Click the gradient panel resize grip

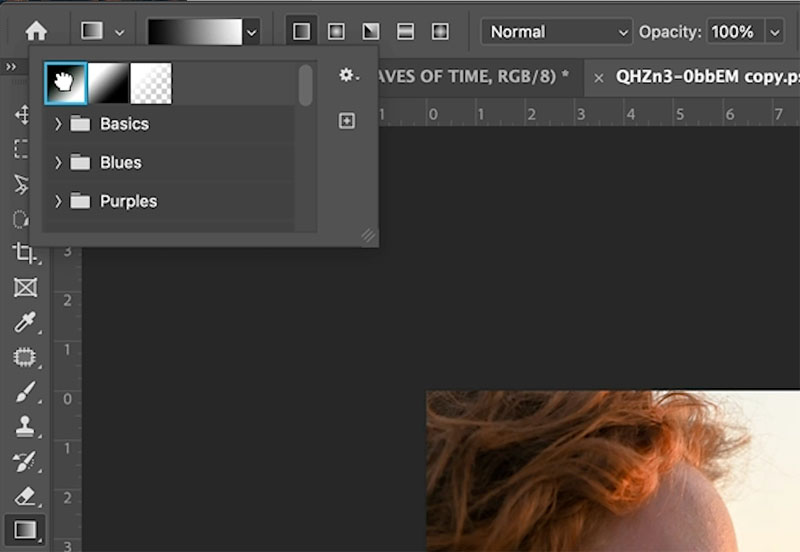tap(368, 235)
